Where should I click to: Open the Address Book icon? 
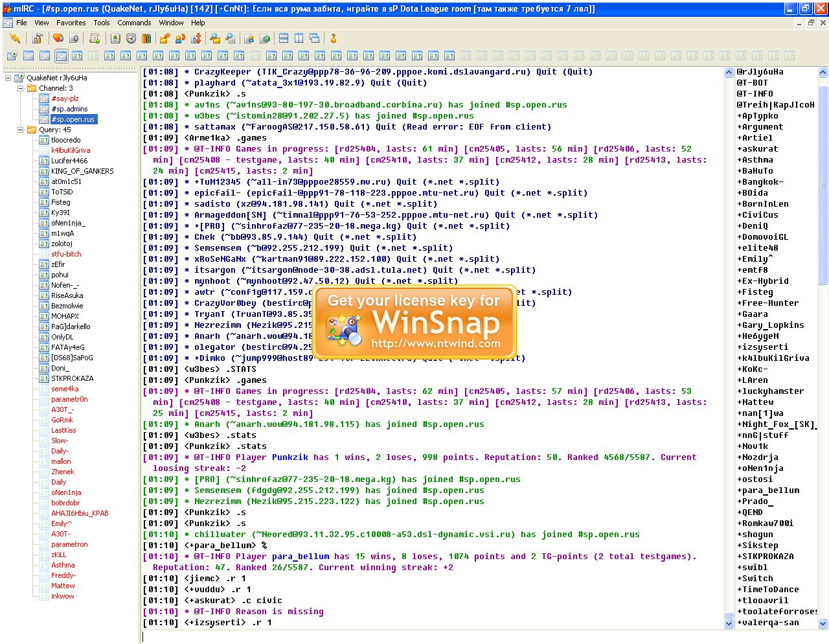point(115,39)
